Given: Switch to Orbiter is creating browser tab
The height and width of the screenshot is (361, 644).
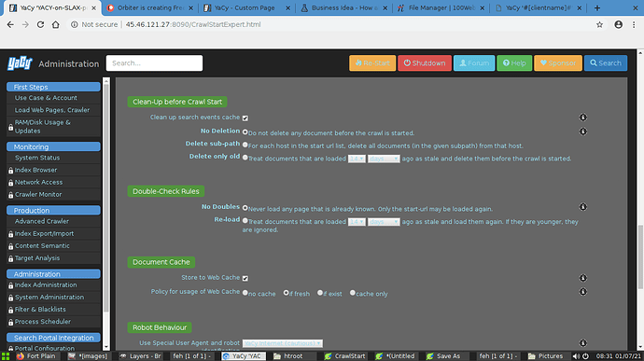Looking at the screenshot, I should (x=149, y=7).
